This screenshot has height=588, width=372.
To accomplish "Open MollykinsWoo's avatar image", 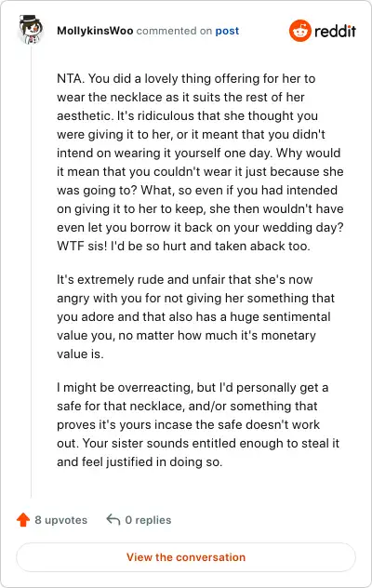I will coord(31,30).
